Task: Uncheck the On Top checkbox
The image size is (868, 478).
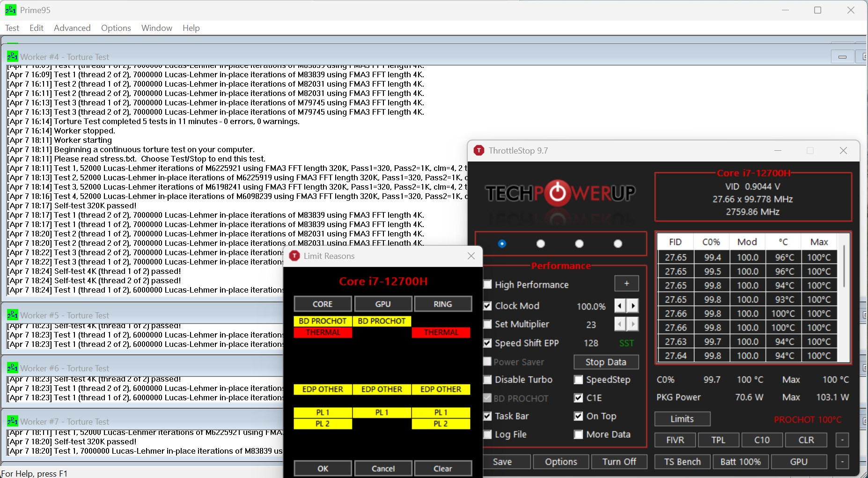Action: (579, 416)
